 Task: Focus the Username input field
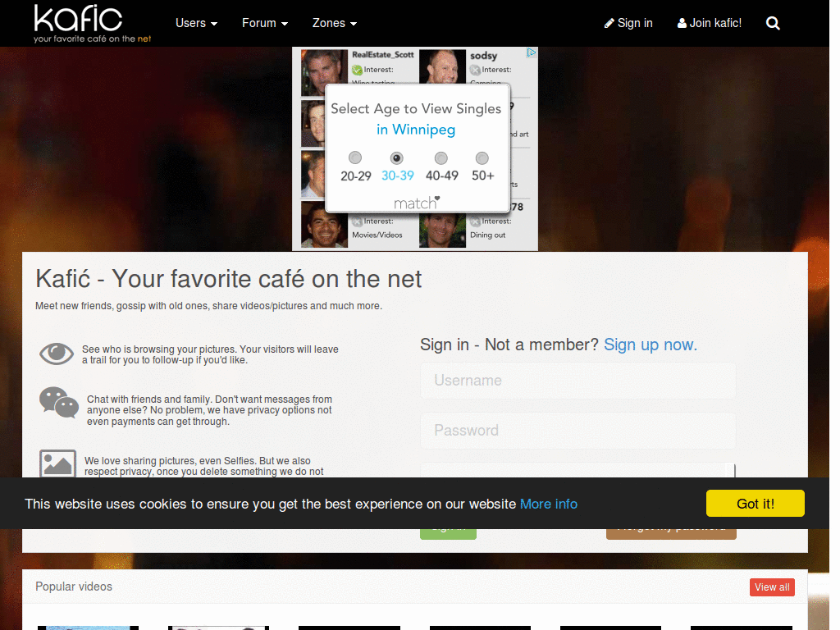578,381
